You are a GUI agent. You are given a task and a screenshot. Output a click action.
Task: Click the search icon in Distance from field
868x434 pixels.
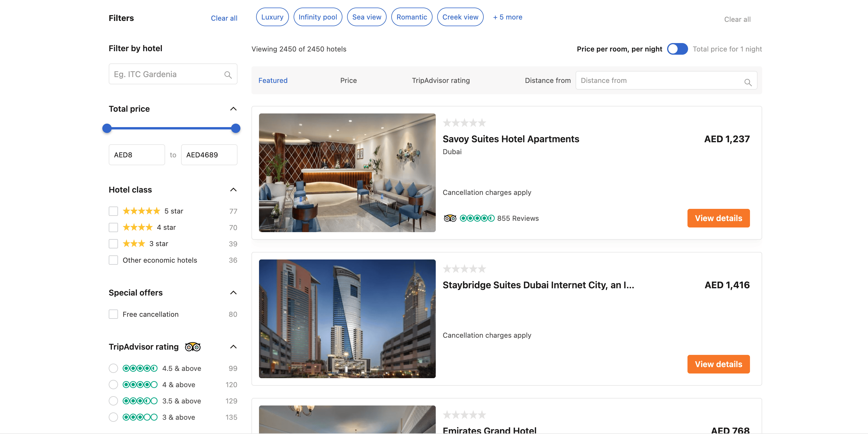pyautogui.click(x=748, y=82)
